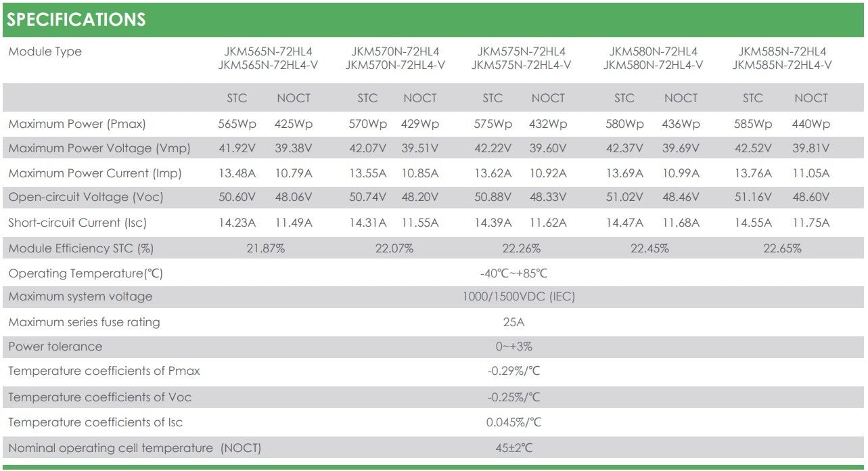This screenshot has width=868, height=471.
Task: Select the 45±2℃ NOCT value
Action: (513, 447)
